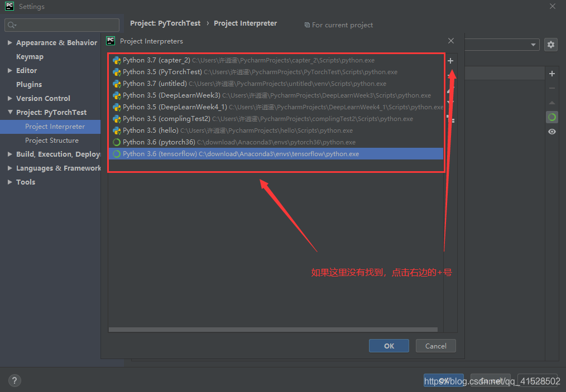Collapse the Project: PyTorchTest section
Screen dimensions: 566x392
[x=10, y=112]
